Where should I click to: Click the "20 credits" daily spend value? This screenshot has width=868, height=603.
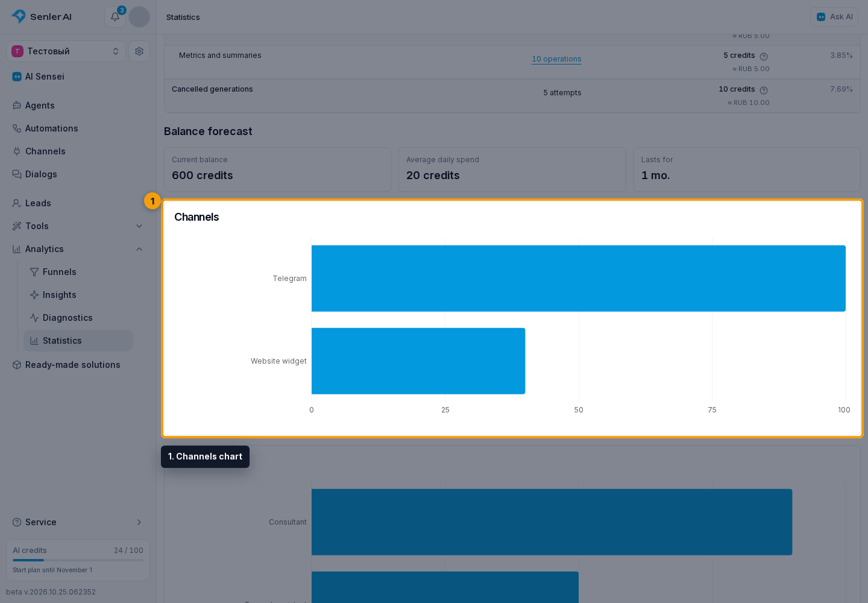[x=433, y=175]
